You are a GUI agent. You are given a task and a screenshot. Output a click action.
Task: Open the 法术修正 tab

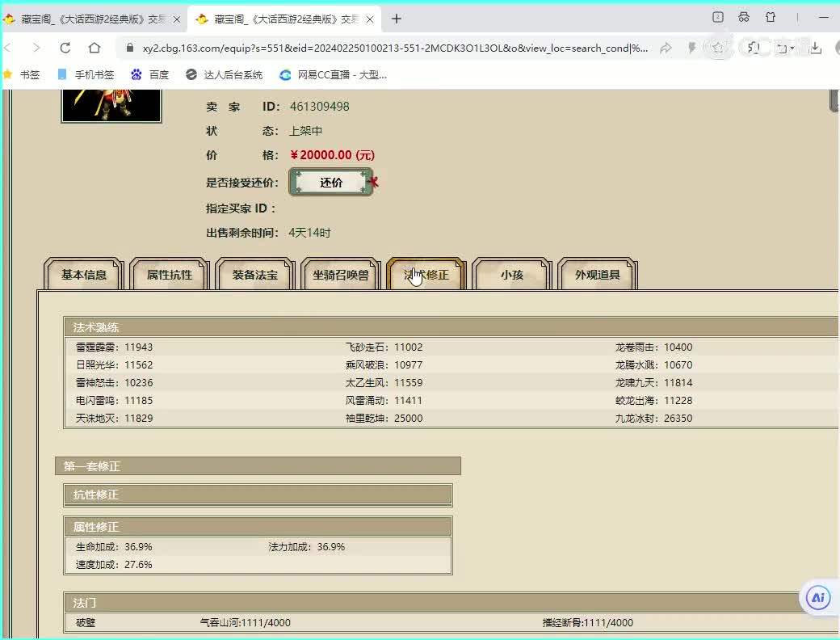tap(426, 275)
